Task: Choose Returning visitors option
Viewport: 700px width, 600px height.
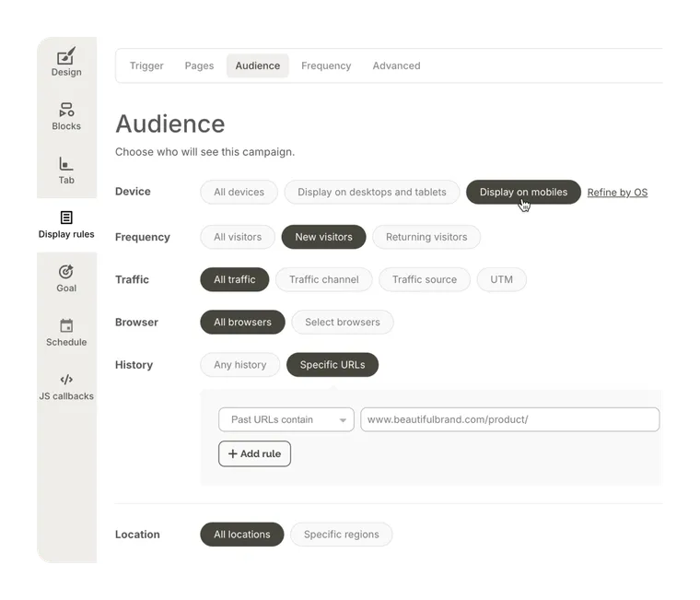Action: (426, 237)
